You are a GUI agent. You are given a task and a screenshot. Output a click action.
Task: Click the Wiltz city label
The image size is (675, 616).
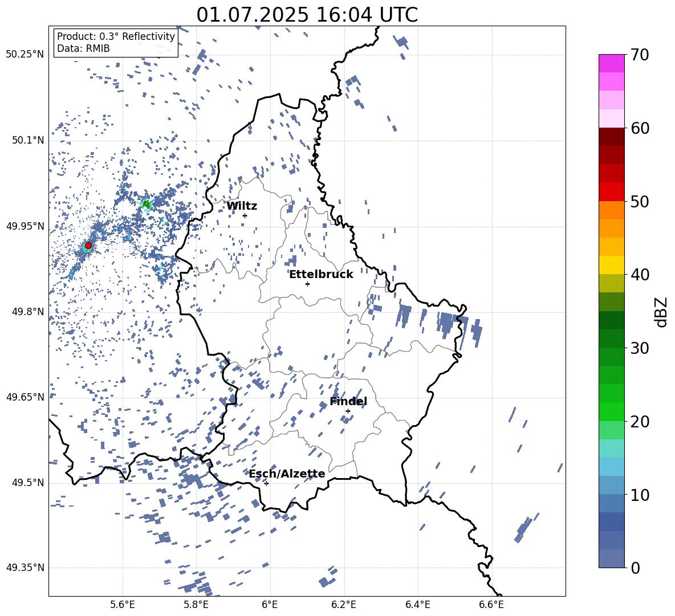click(x=242, y=206)
